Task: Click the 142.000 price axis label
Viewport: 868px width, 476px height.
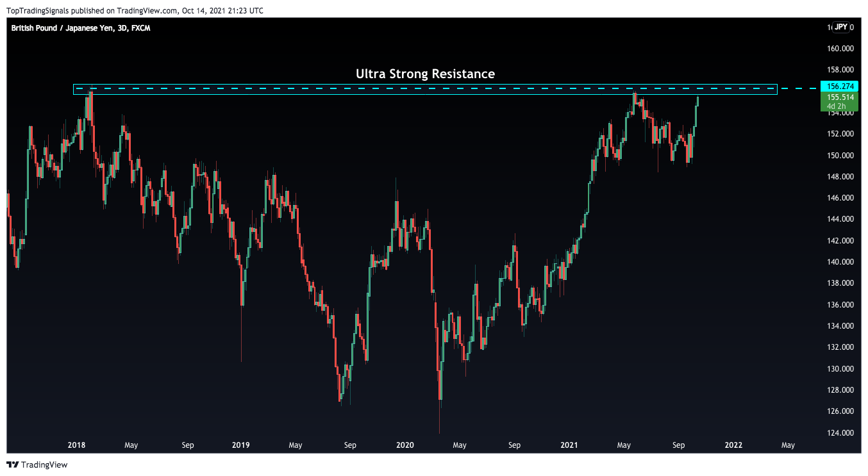Action: pos(840,241)
